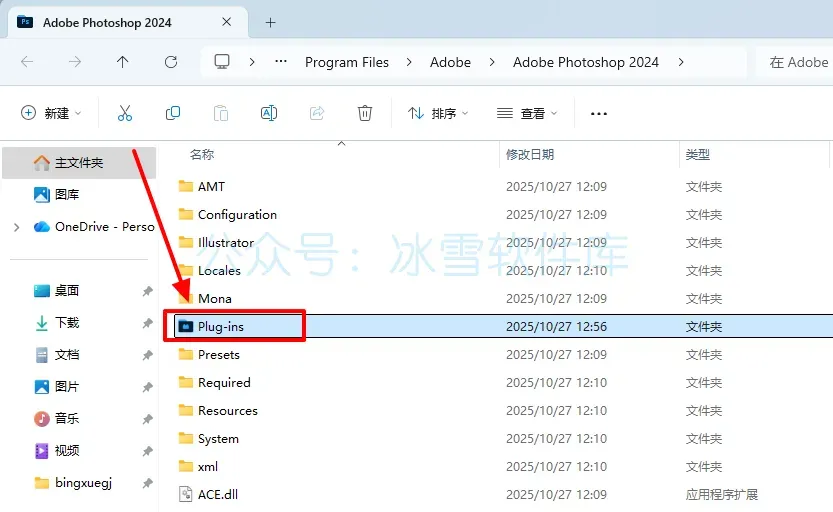Expand the OneDrive - Personal tree node
The image size is (833, 512).
[16, 227]
